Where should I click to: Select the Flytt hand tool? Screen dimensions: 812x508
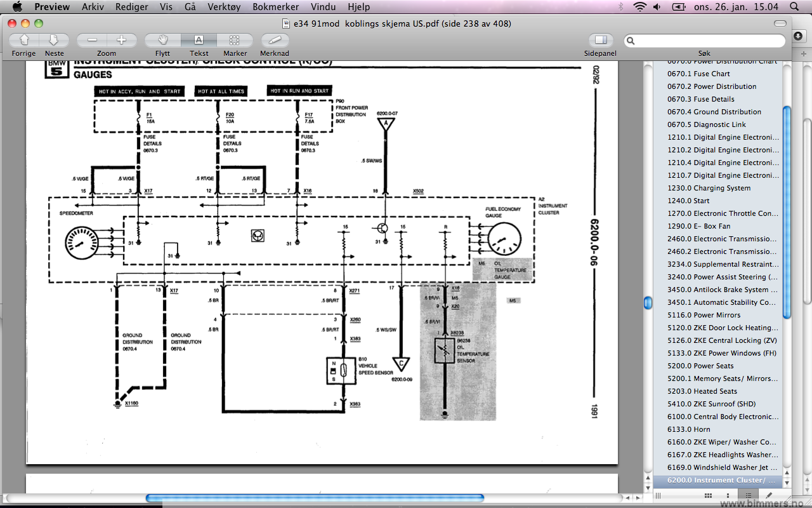coord(163,40)
